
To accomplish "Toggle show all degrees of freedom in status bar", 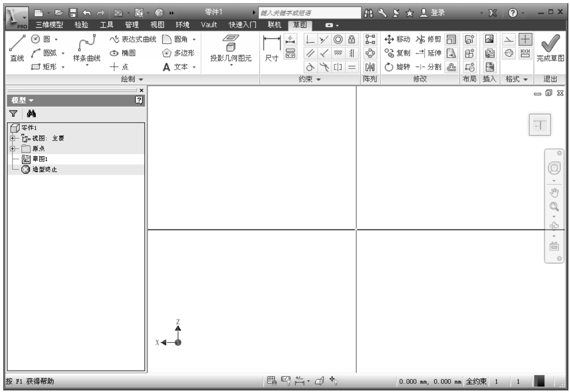I will coord(333,381).
